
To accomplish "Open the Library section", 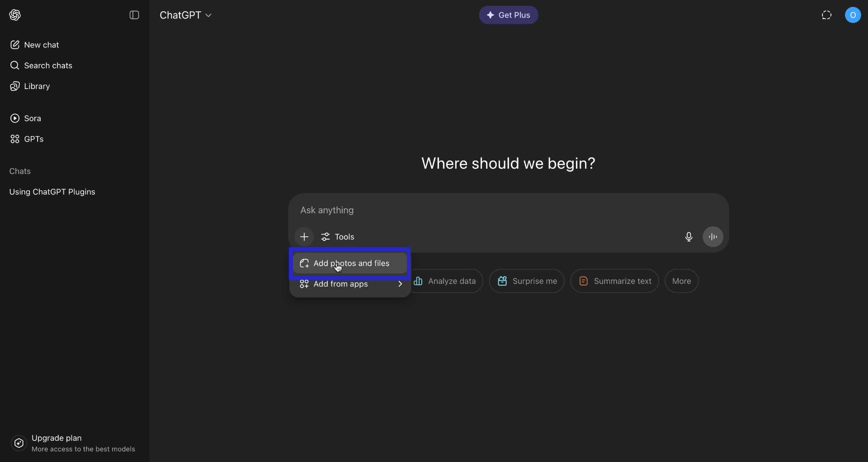I will (x=36, y=86).
